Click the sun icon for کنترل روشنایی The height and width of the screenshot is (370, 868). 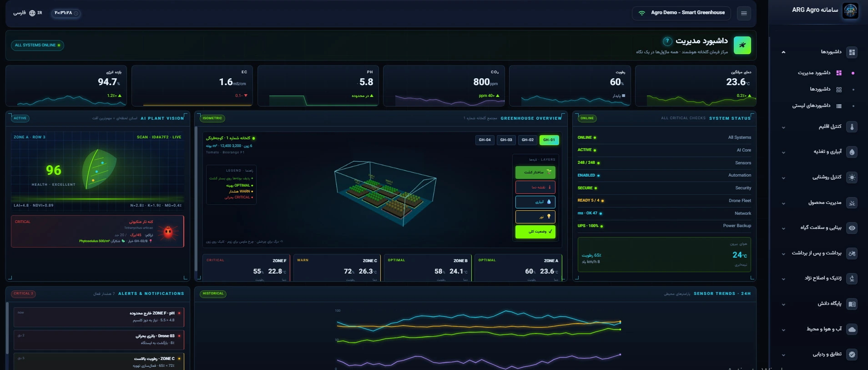tap(852, 177)
